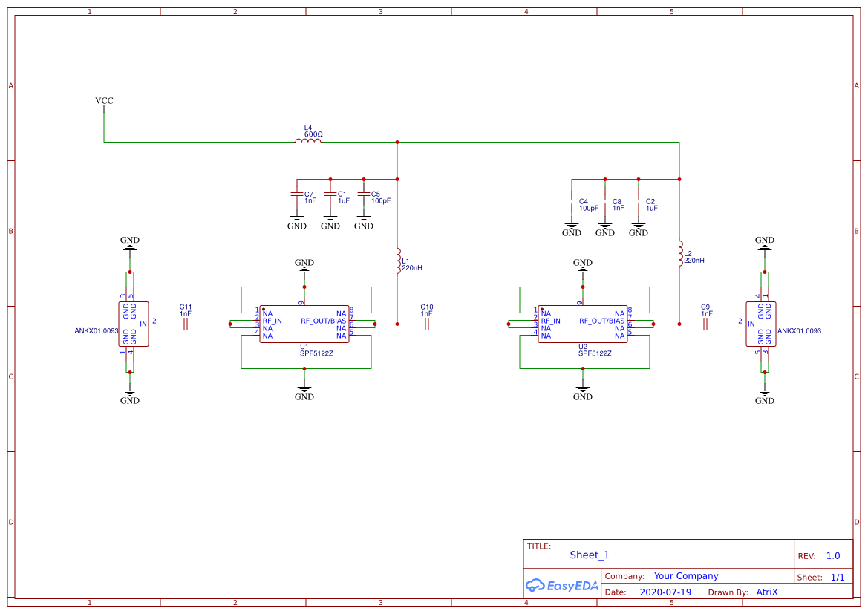Click the right ANKX01.0093 connector

tap(763, 324)
